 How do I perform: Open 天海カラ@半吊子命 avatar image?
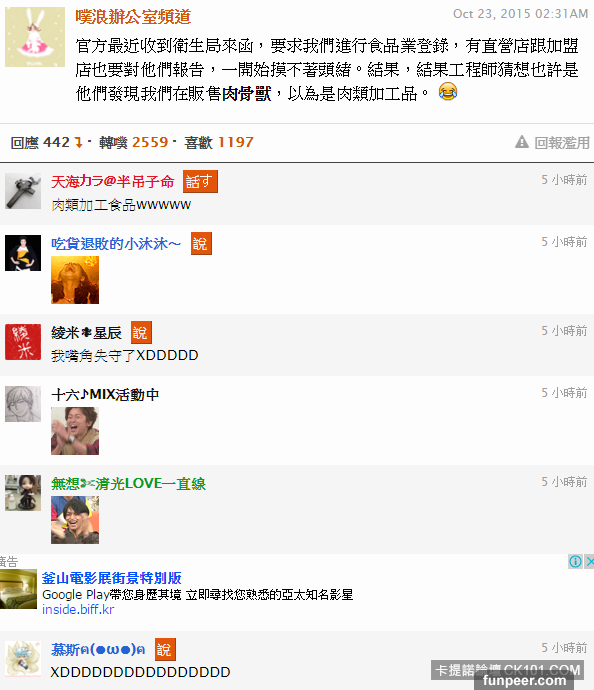click(x=23, y=191)
